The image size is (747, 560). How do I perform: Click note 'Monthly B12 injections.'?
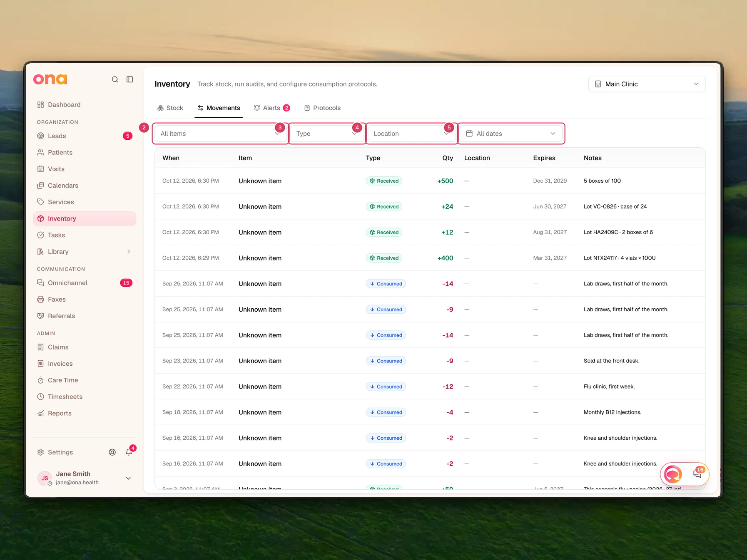(613, 412)
